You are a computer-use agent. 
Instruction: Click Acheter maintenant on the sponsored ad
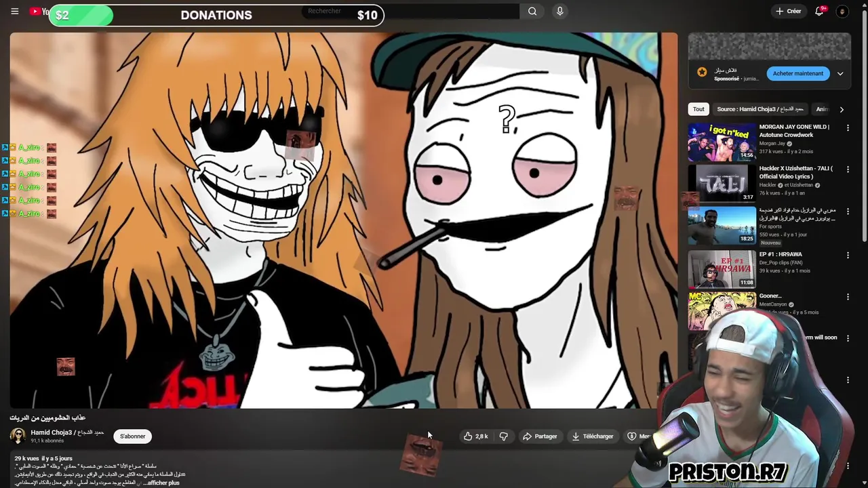[797, 73]
